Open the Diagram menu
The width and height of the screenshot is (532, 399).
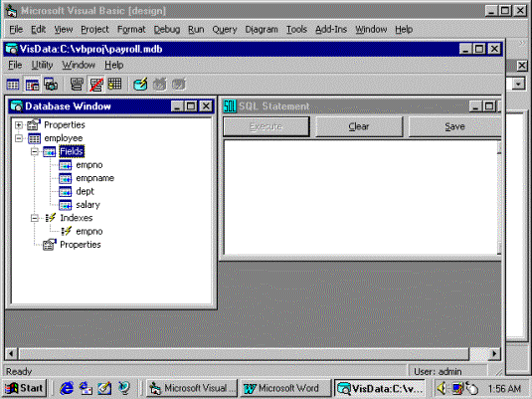point(262,30)
